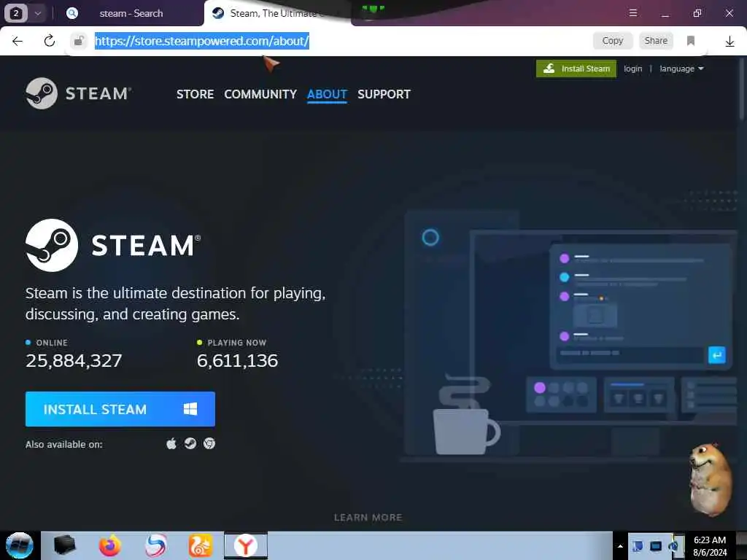
Task: Select the Steam, The Ultimate tab
Action: (277, 13)
